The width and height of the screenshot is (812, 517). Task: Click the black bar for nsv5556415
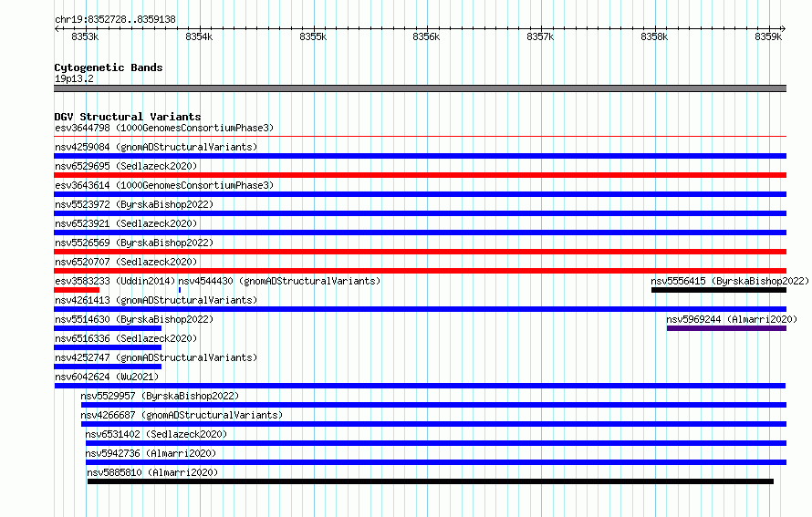tap(719, 290)
